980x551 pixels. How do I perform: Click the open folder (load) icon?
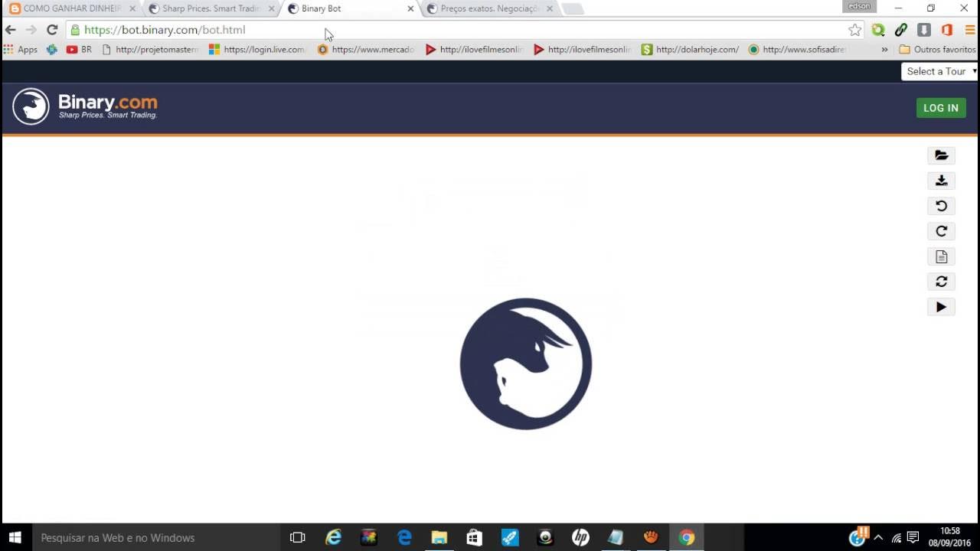941,155
